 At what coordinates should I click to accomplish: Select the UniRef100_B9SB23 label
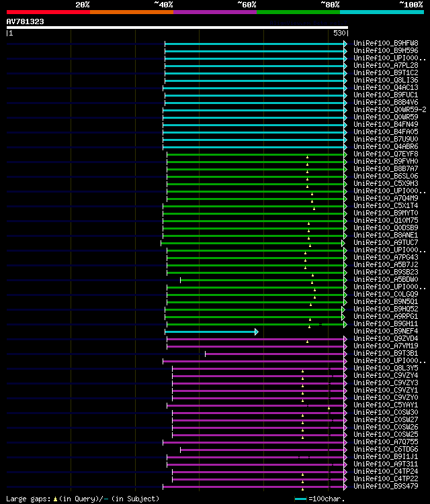click(386, 272)
